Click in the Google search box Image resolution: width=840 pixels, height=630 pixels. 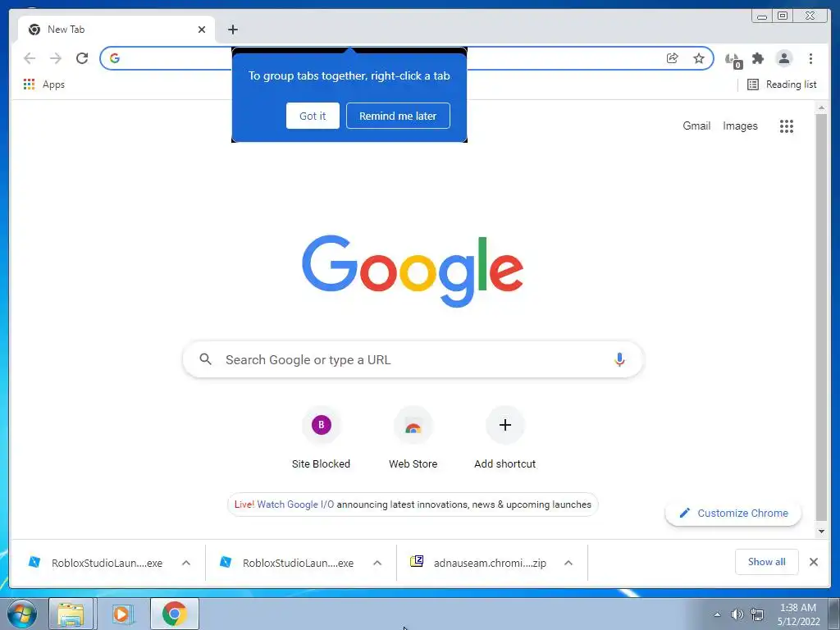[x=413, y=359]
